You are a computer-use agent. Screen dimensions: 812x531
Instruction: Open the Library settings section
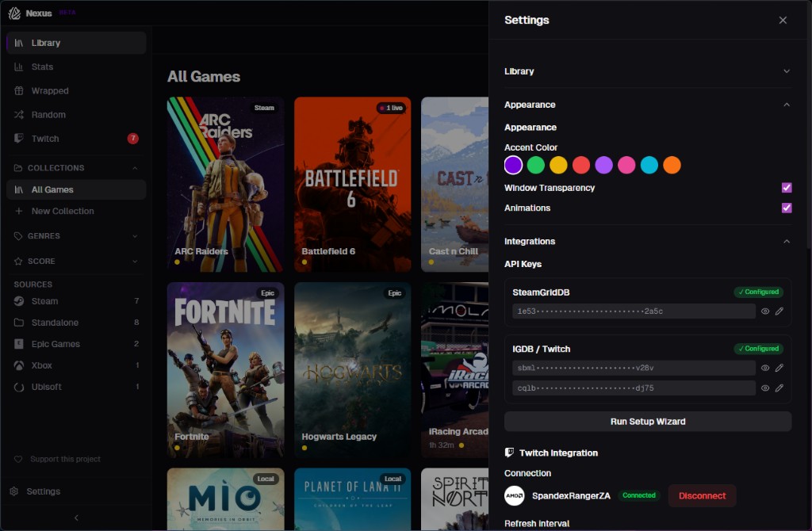point(519,71)
